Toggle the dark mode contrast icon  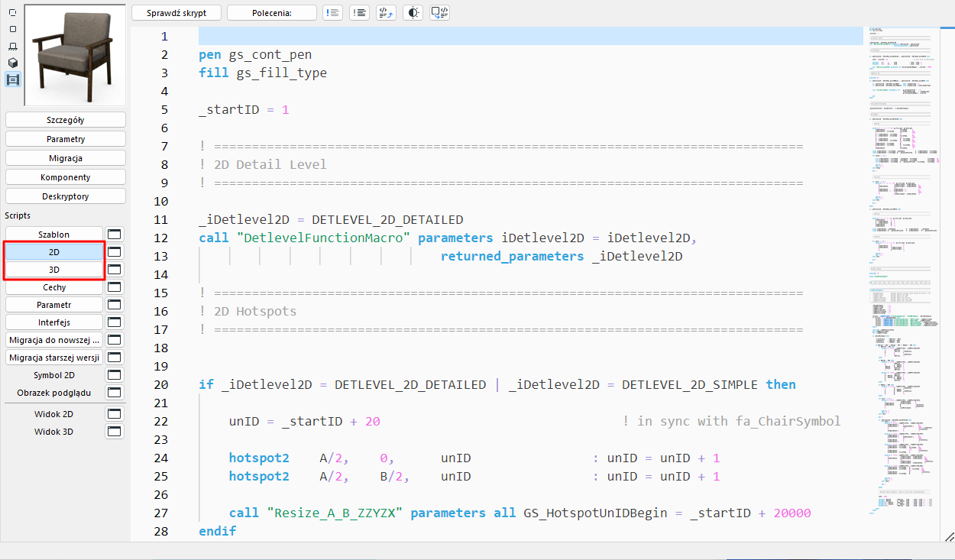point(413,12)
